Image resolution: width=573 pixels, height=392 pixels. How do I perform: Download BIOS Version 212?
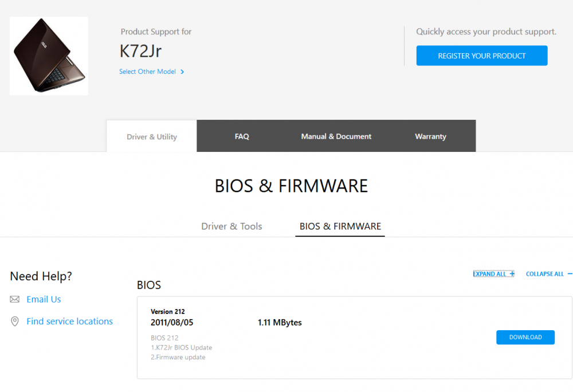point(525,337)
